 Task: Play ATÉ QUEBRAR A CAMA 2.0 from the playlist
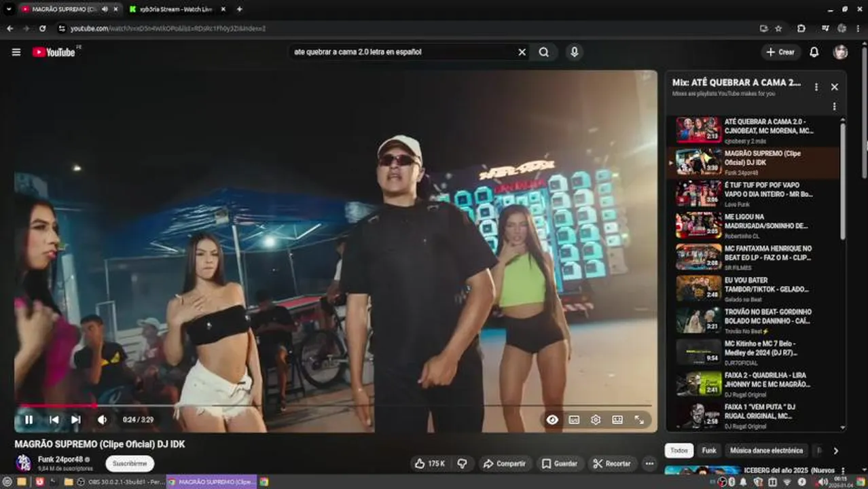coord(753,130)
